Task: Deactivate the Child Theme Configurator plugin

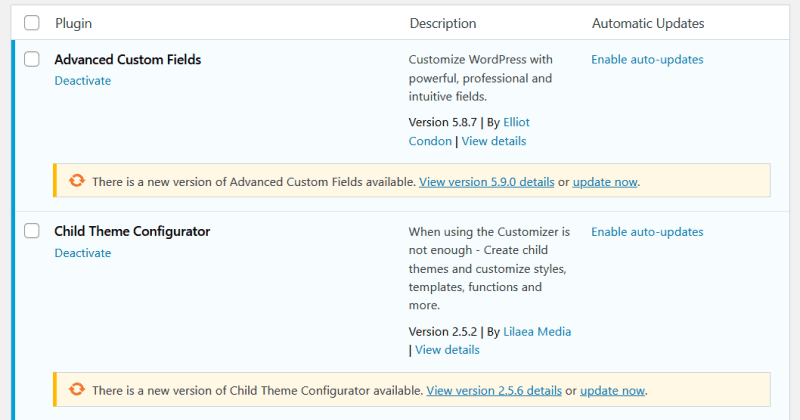Action: tap(83, 253)
